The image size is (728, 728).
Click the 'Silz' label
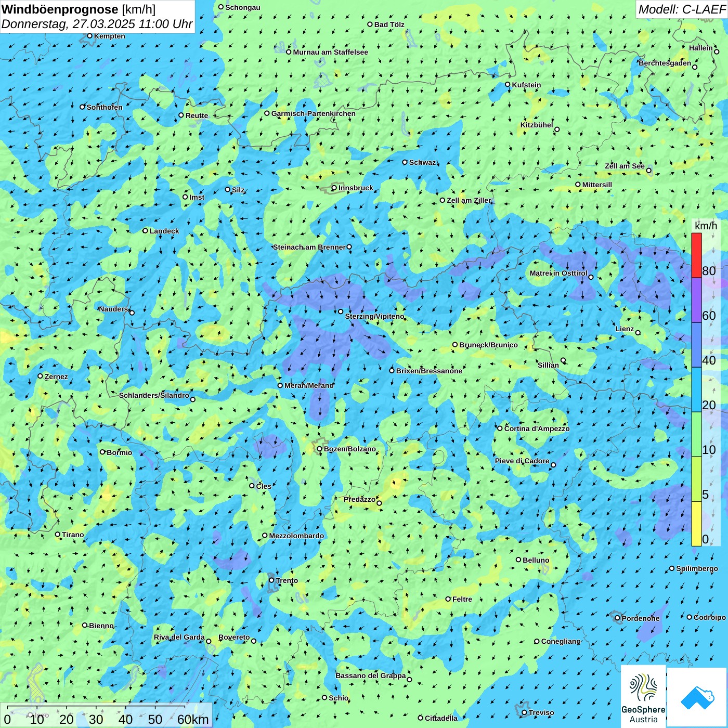(x=238, y=190)
